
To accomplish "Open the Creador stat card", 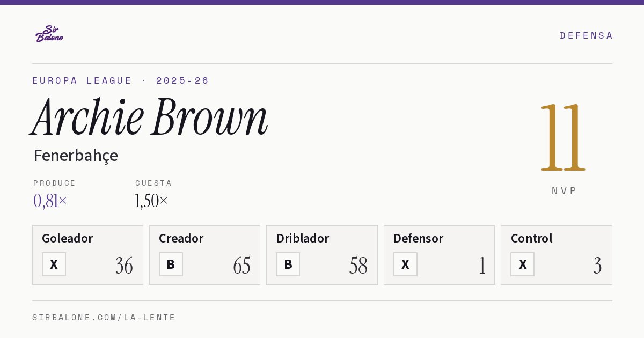I will [x=204, y=255].
